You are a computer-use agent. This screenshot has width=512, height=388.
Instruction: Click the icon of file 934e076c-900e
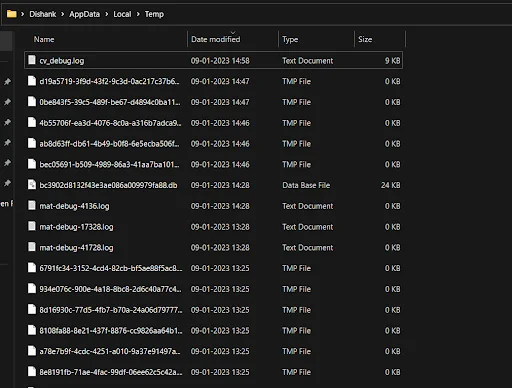(x=32, y=288)
